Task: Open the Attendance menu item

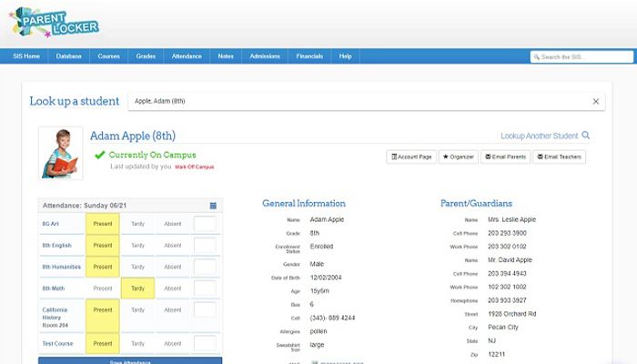Action: 186,56
